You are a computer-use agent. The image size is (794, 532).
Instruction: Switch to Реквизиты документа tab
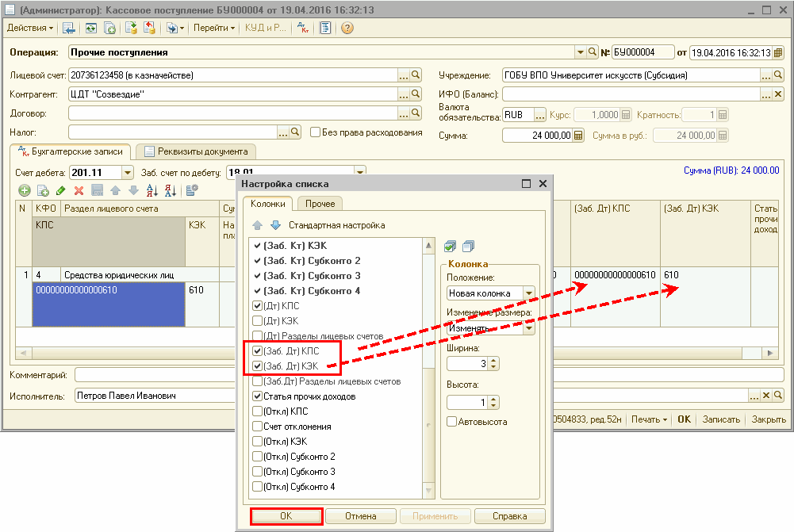[x=197, y=151]
